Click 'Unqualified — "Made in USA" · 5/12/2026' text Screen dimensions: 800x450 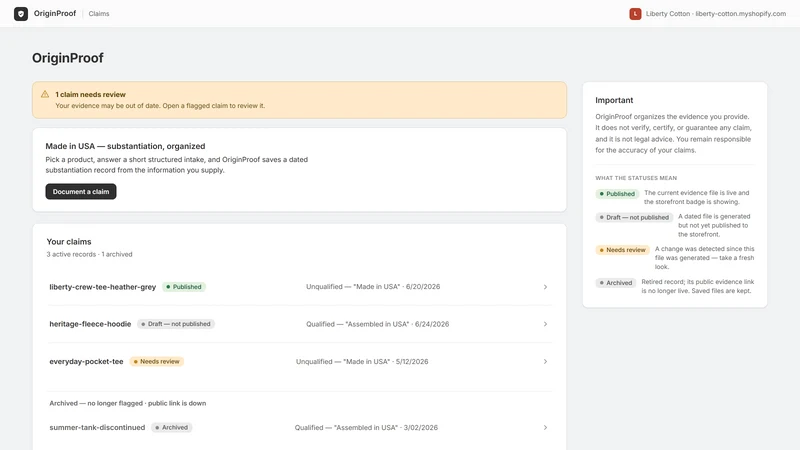(362, 361)
